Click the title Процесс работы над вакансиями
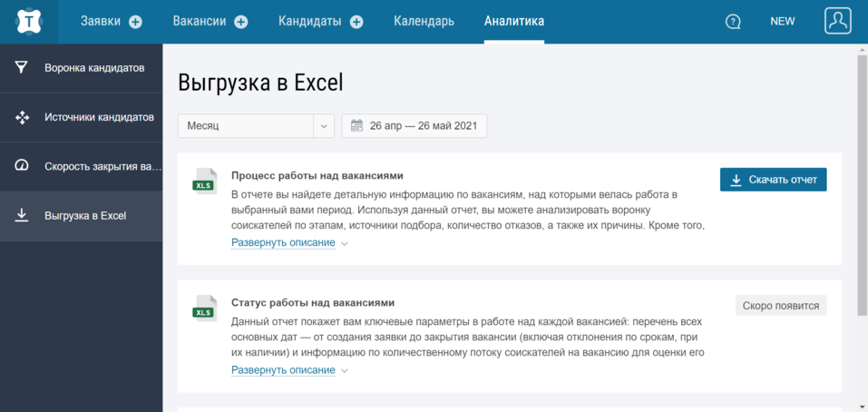868x412 pixels. click(317, 175)
